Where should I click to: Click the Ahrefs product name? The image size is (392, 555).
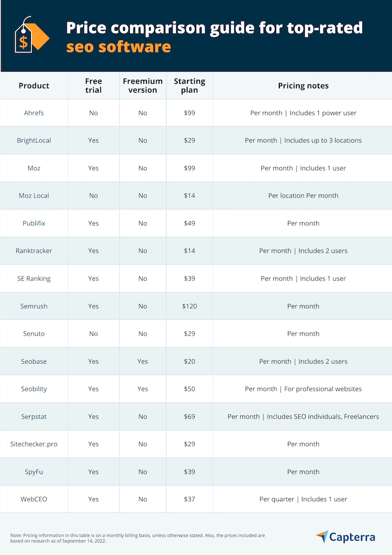click(34, 113)
